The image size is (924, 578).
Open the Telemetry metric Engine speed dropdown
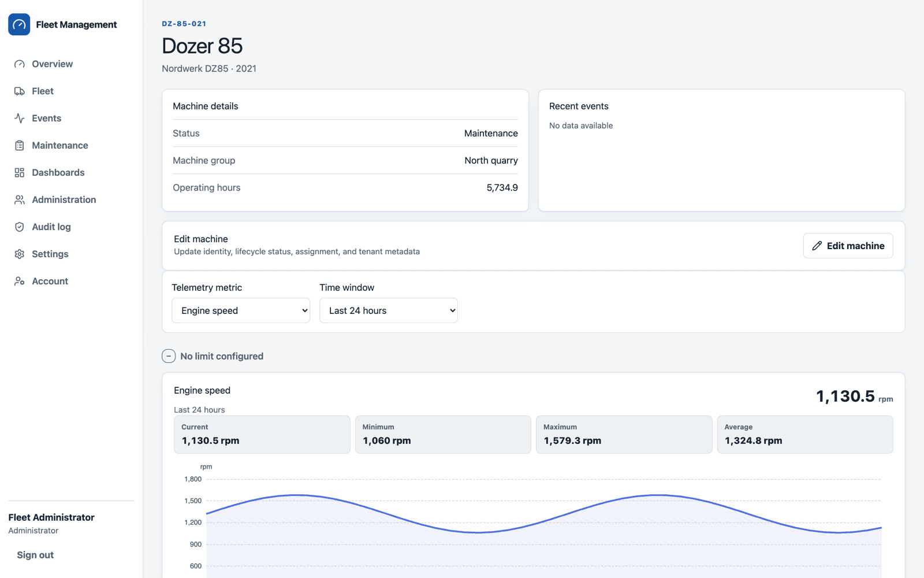coord(241,310)
